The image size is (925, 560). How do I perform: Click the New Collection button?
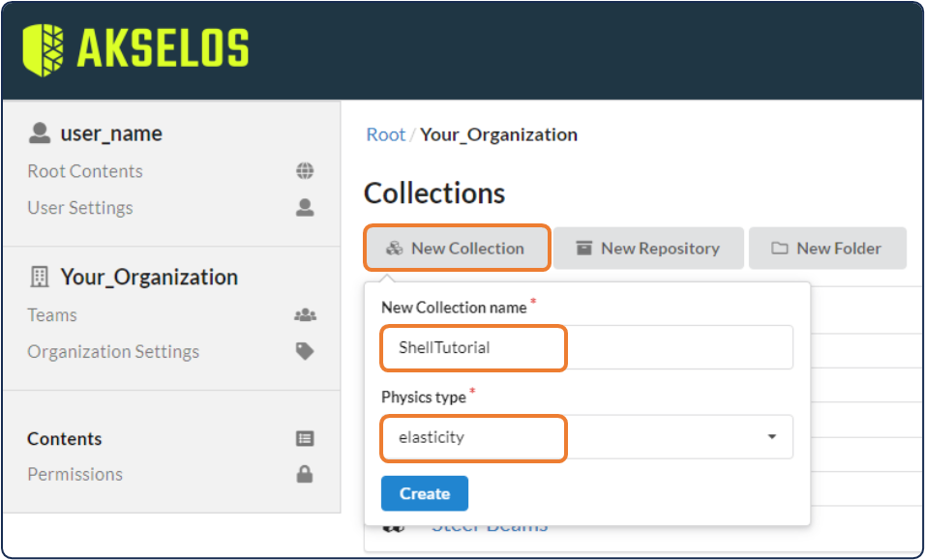point(458,249)
